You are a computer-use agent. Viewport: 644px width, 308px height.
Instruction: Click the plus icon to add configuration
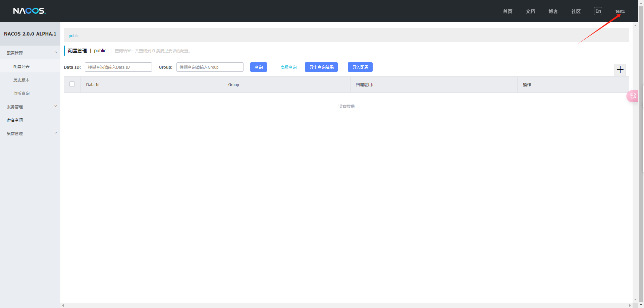click(620, 70)
